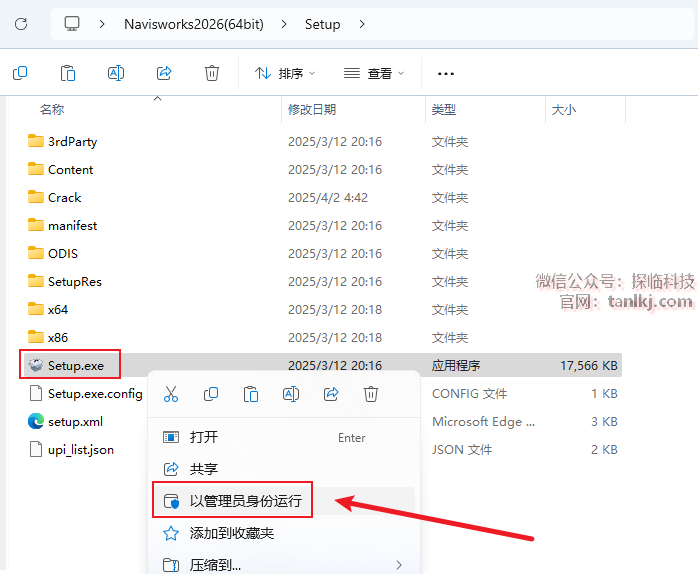
Task: Click the ODIS folder icon
Action: tap(36, 253)
